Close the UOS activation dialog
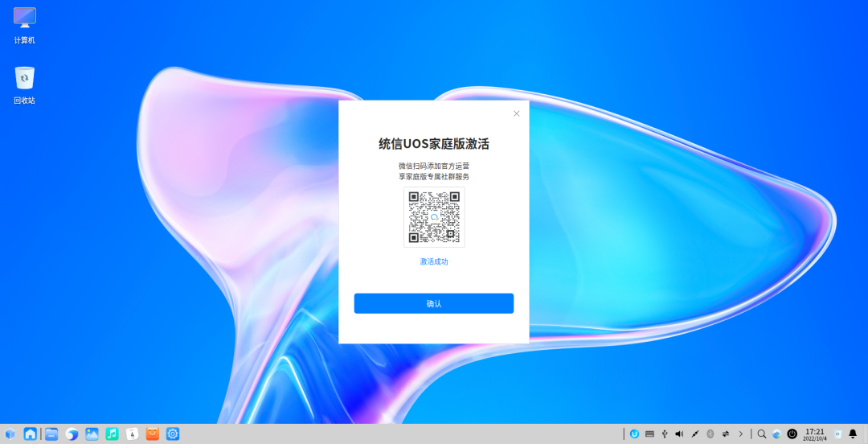Image resolution: width=868 pixels, height=444 pixels. (517, 113)
